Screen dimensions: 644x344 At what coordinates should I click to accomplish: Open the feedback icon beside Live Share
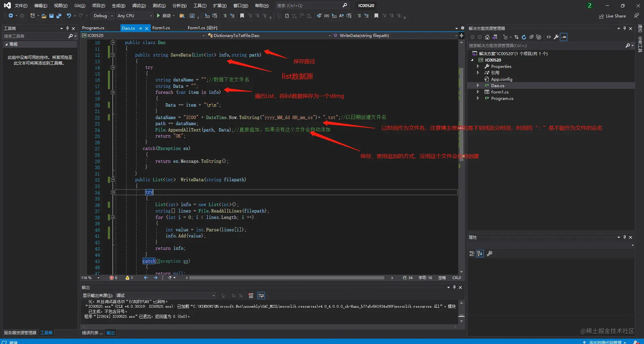coord(636,16)
